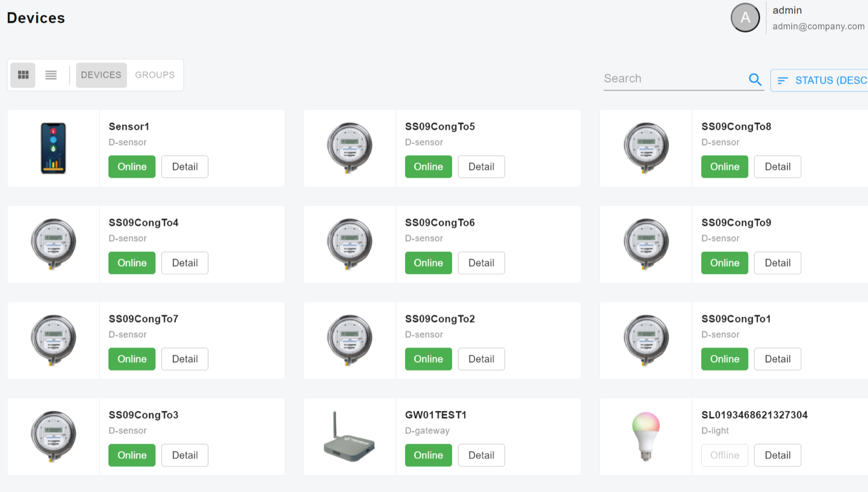Click Online status of SS09CongTo8
Viewport: 868px width, 492px height.
point(725,167)
